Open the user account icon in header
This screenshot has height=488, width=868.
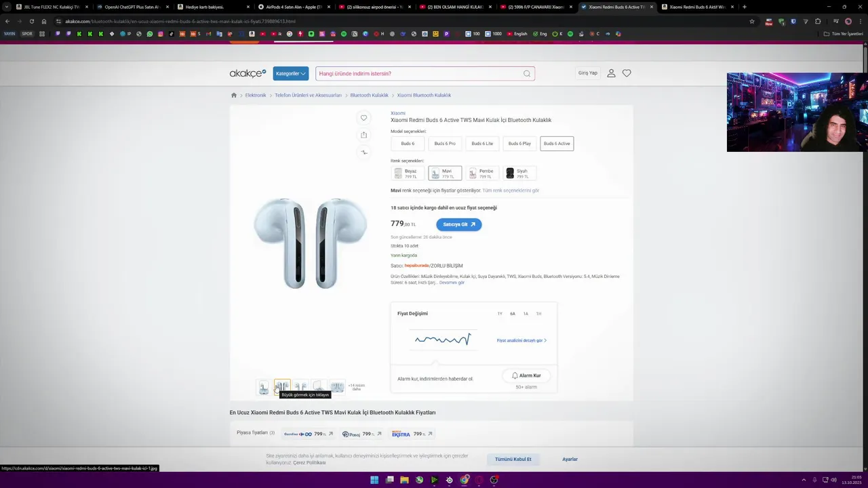611,73
